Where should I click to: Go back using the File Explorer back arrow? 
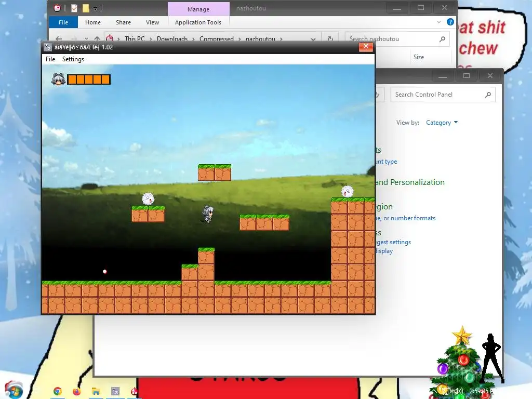(59, 38)
